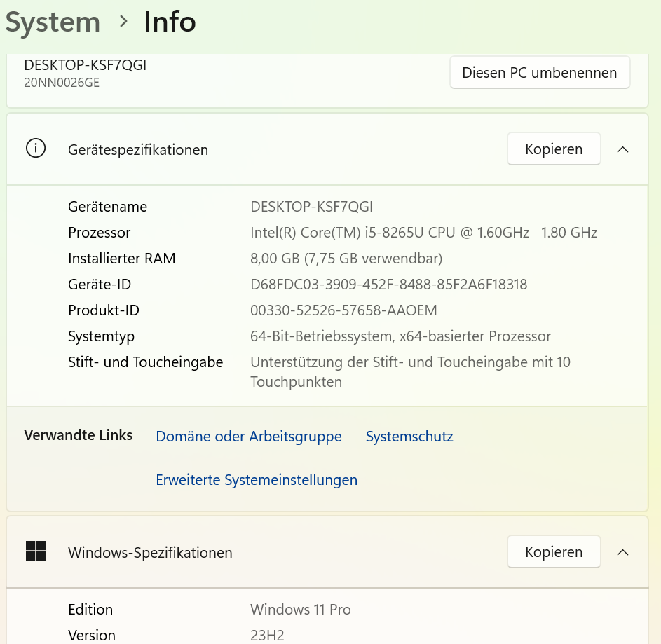
Task: Click the 23H2 version value
Action: 267,635
